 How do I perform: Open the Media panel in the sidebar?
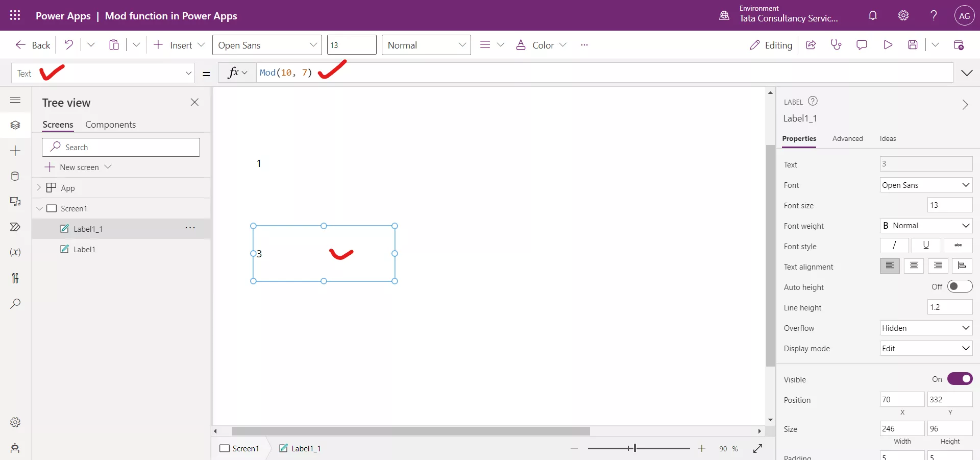click(x=15, y=202)
